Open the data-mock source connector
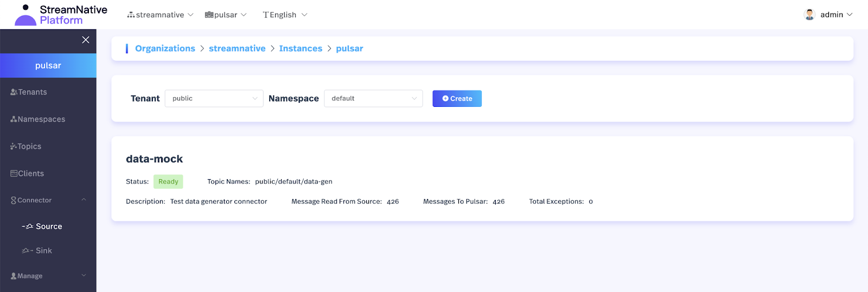868x292 pixels. point(155,159)
